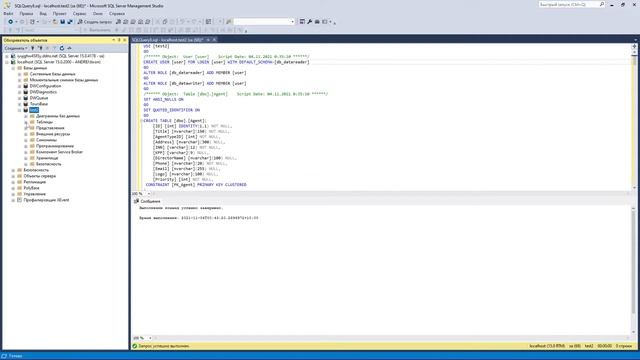
Task: Click the copy icon in the toolbar
Action: [165, 22]
